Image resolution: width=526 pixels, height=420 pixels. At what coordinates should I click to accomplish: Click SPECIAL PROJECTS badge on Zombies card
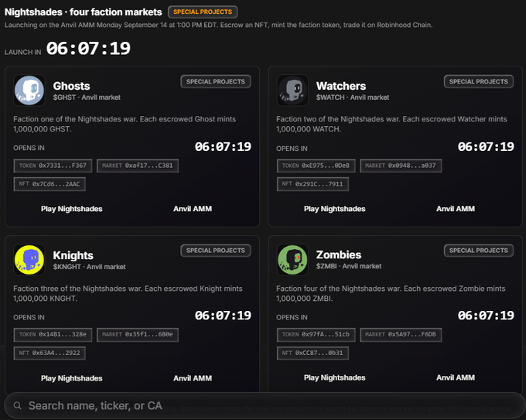pos(479,251)
